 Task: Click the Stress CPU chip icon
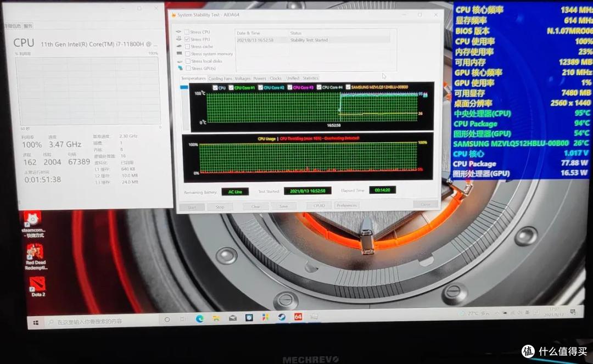(x=179, y=32)
